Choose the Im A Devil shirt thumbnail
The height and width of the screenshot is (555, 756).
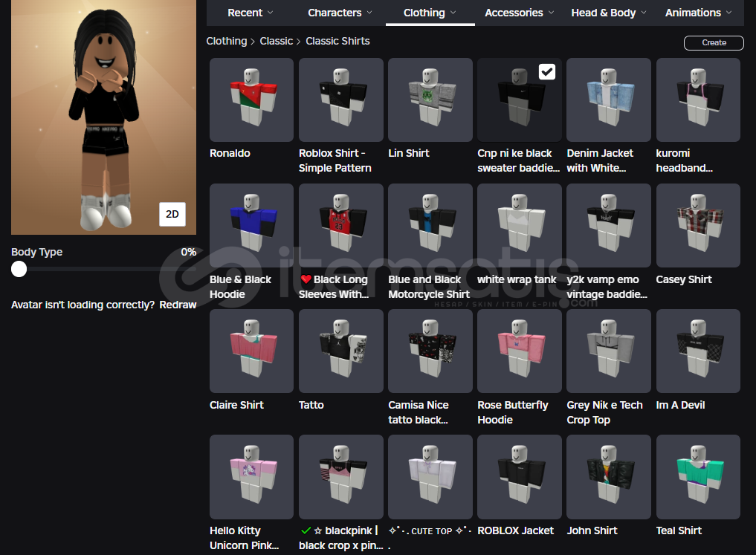698,351
